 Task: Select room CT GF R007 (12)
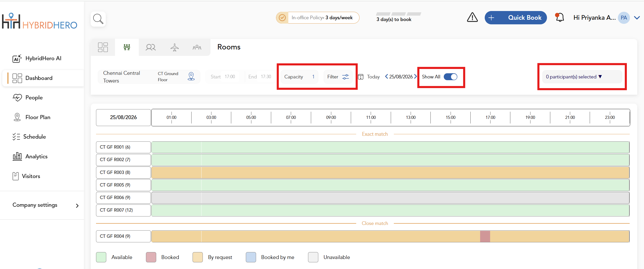[x=123, y=210]
